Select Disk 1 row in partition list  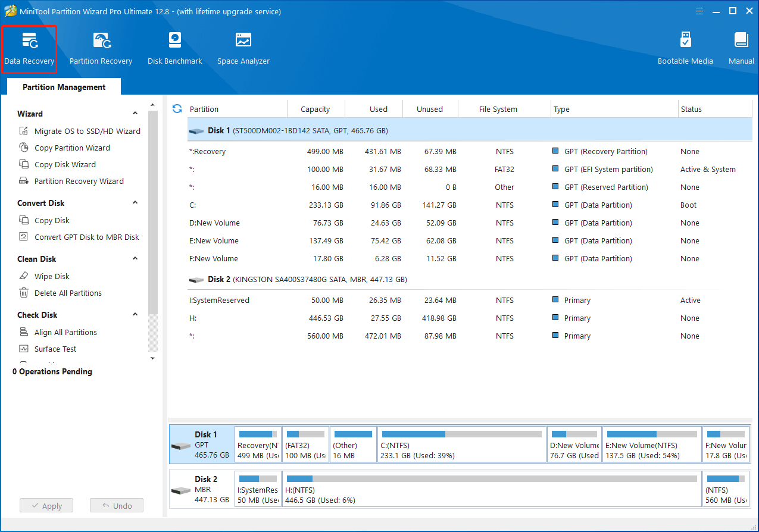point(470,130)
